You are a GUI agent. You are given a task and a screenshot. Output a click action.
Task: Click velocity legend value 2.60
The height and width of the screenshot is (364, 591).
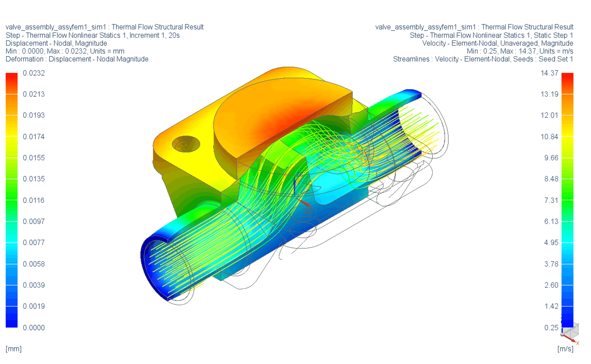point(551,285)
